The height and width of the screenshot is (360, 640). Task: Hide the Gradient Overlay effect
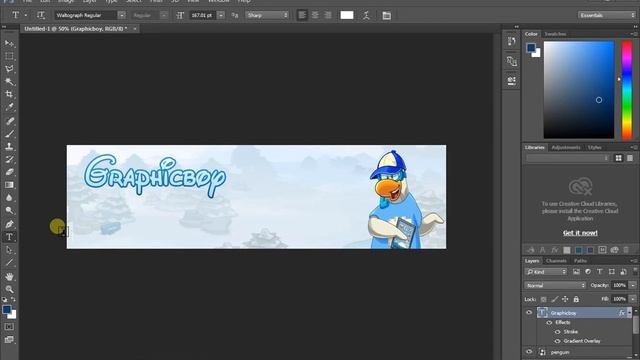pyautogui.click(x=558, y=341)
